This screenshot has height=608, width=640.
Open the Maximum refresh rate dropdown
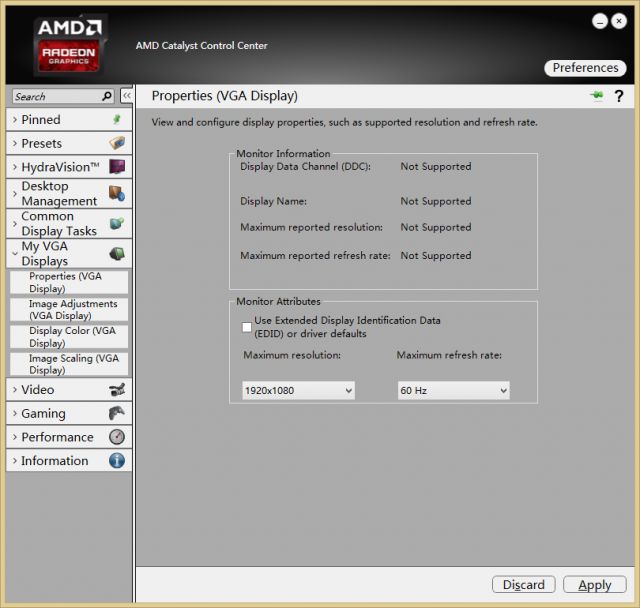(x=453, y=391)
